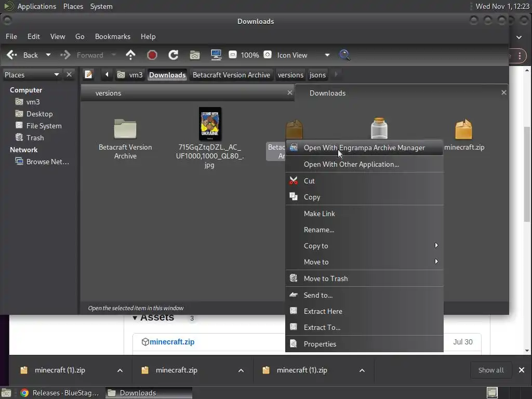The height and width of the screenshot is (399, 532).
Task: Go to the Home folder icon
Action: click(195, 55)
